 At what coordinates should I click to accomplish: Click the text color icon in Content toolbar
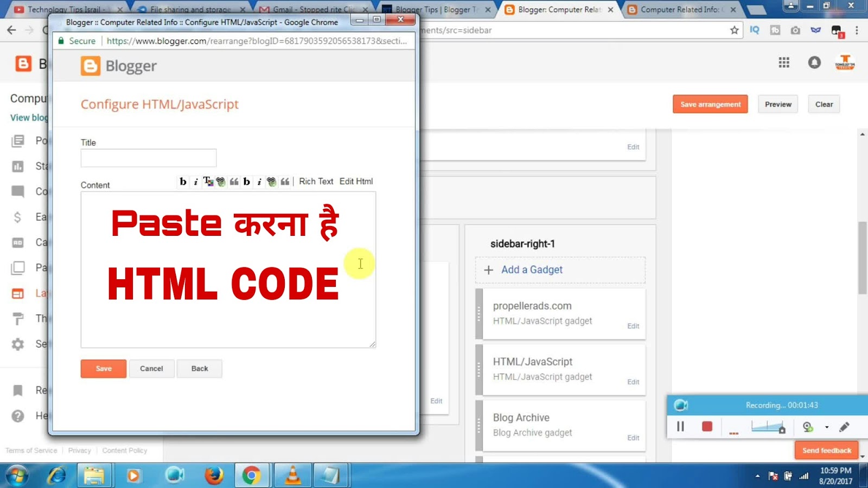click(208, 182)
